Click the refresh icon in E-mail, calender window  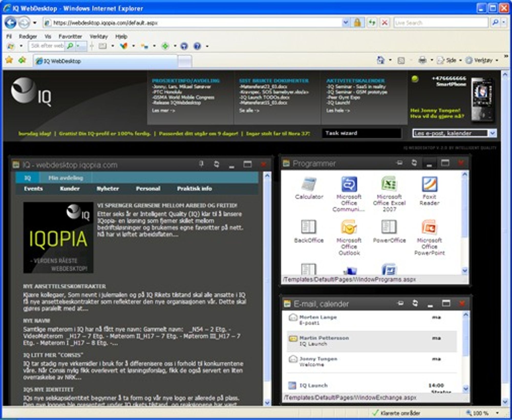[x=415, y=303]
